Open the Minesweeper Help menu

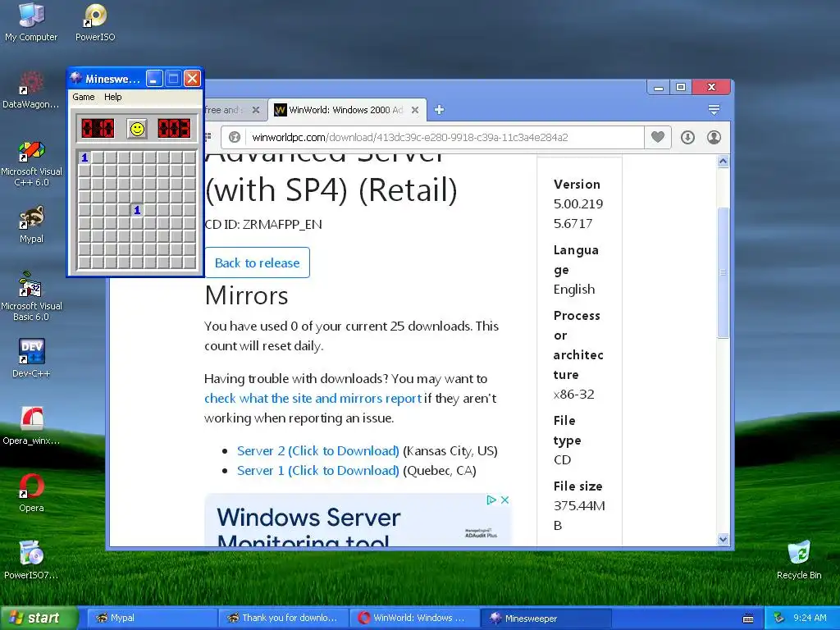pos(112,97)
